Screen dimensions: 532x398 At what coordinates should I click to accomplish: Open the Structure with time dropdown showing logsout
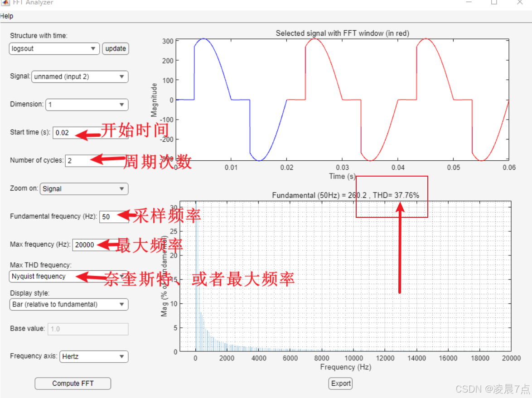(54, 48)
